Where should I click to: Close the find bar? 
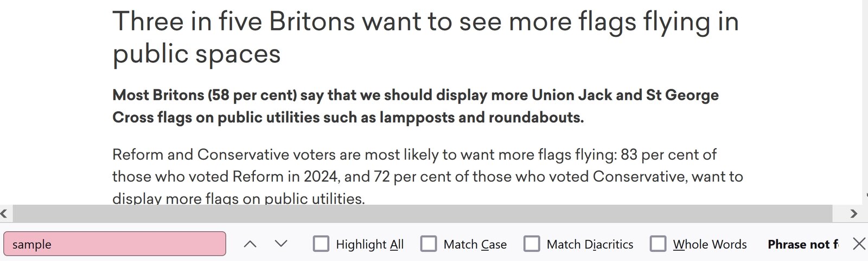(859, 244)
